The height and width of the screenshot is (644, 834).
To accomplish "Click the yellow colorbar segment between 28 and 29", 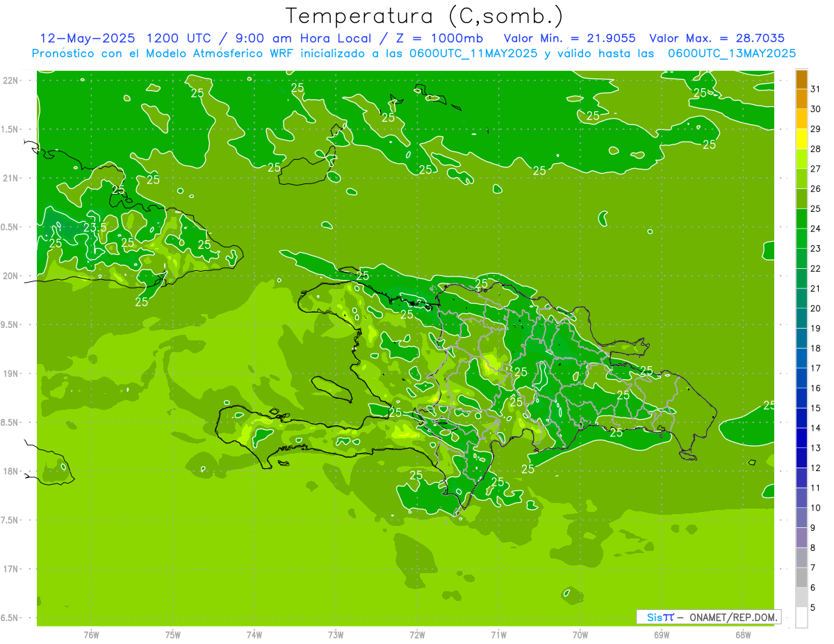I will [x=801, y=139].
